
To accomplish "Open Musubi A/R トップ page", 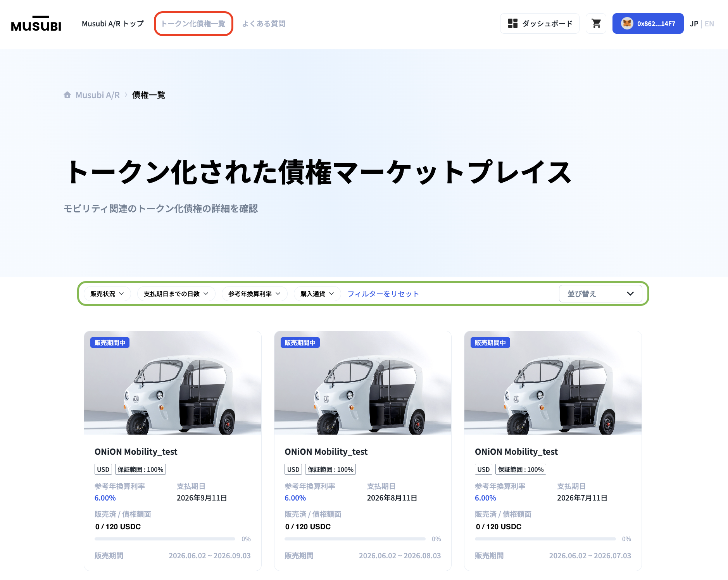I will point(113,24).
